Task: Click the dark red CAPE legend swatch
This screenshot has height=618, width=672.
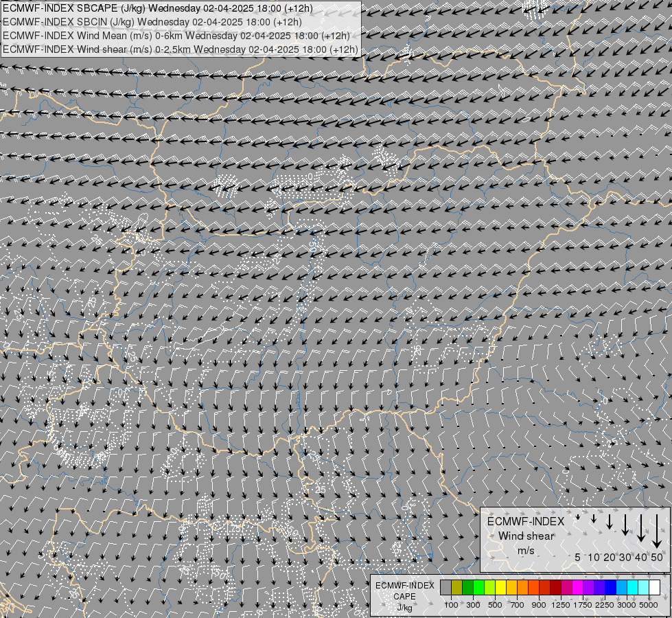Action: pos(555,588)
